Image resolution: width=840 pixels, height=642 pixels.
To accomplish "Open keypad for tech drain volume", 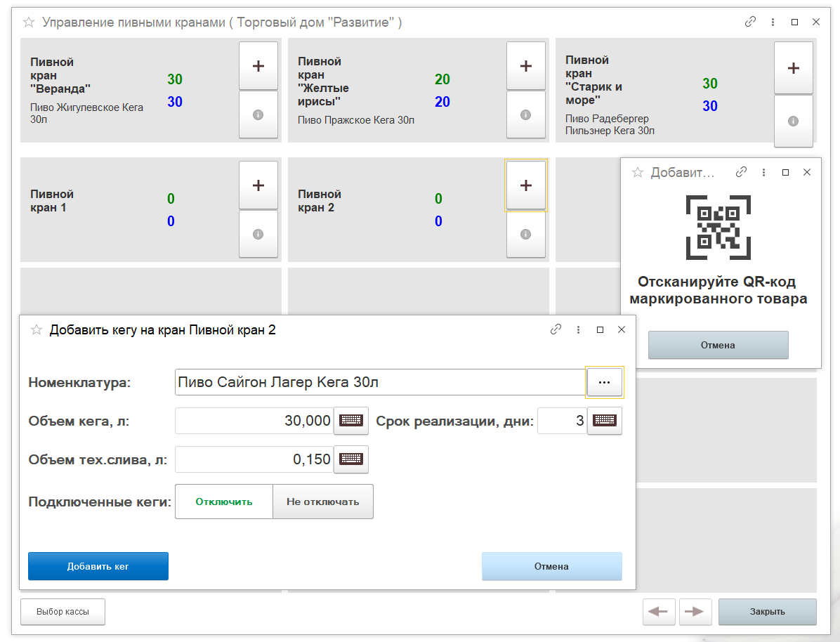I will tap(350, 459).
